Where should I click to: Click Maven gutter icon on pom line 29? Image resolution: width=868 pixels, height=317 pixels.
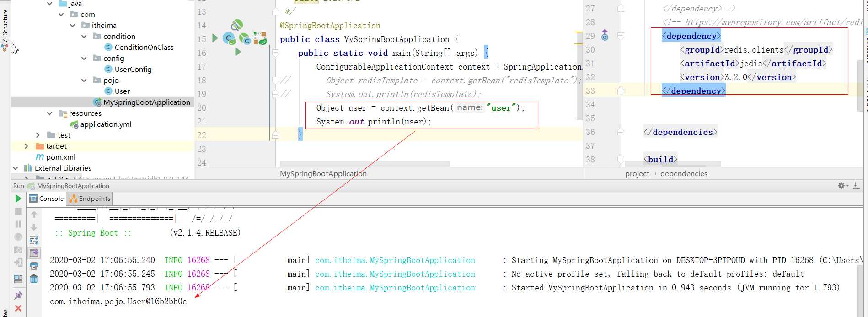(605, 35)
